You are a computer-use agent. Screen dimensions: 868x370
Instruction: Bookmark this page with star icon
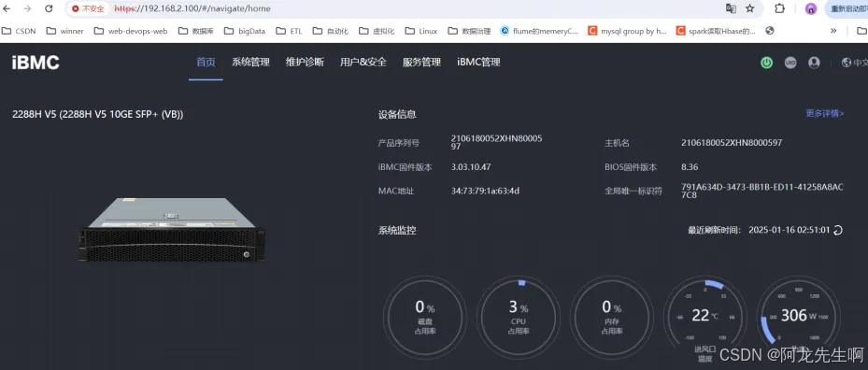[x=749, y=8]
